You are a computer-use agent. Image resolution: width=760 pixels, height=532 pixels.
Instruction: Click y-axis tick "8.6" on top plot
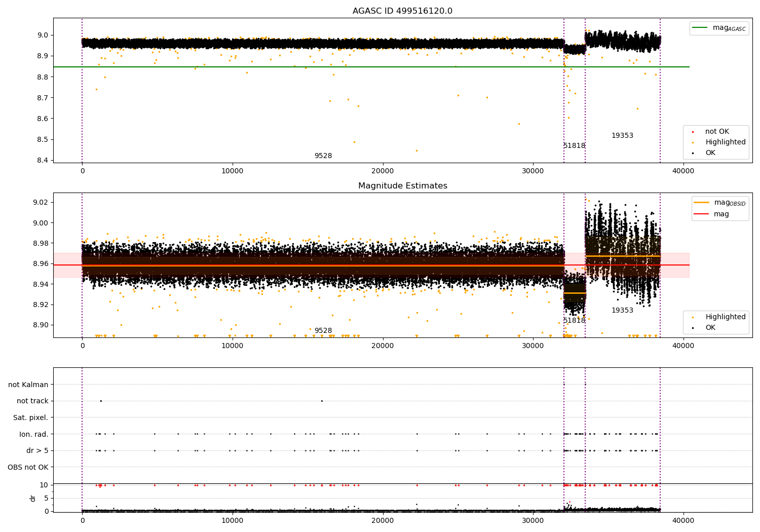[44, 119]
